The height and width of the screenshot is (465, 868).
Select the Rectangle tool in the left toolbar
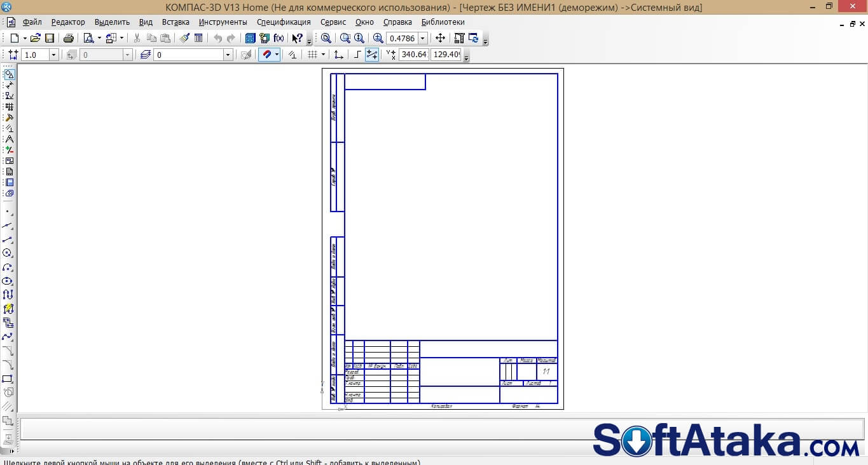tap(8, 379)
